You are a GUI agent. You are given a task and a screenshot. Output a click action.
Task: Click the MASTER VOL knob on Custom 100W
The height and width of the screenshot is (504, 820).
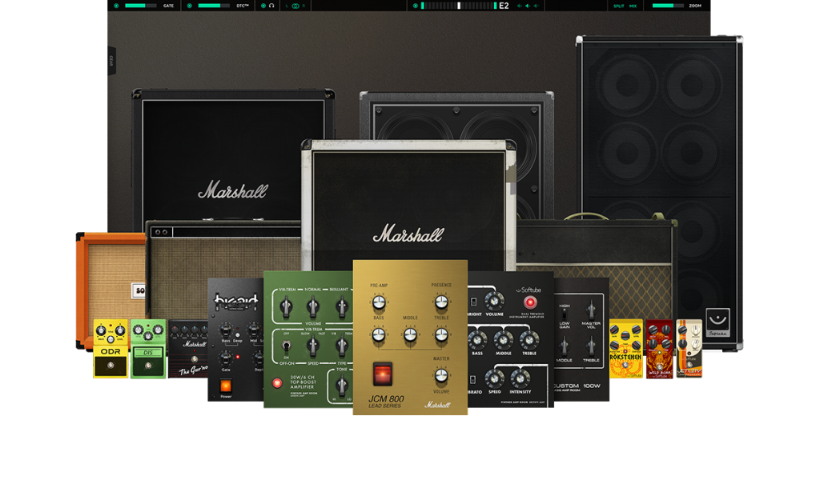click(x=591, y=310)
